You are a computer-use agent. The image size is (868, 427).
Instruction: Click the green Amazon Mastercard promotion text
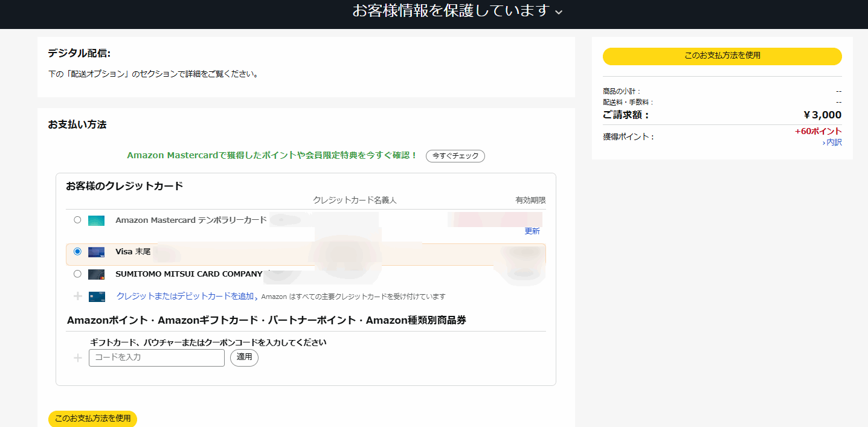[x=272, y=156]
